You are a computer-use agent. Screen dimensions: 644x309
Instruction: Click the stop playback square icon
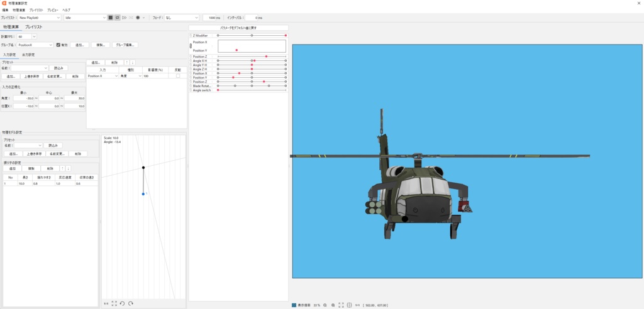click(110, 18)
